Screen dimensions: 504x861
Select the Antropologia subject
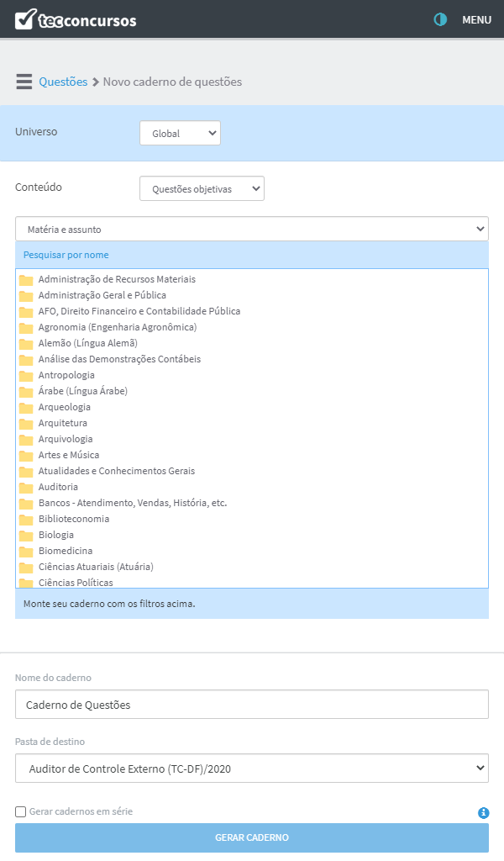pos(66,374)
